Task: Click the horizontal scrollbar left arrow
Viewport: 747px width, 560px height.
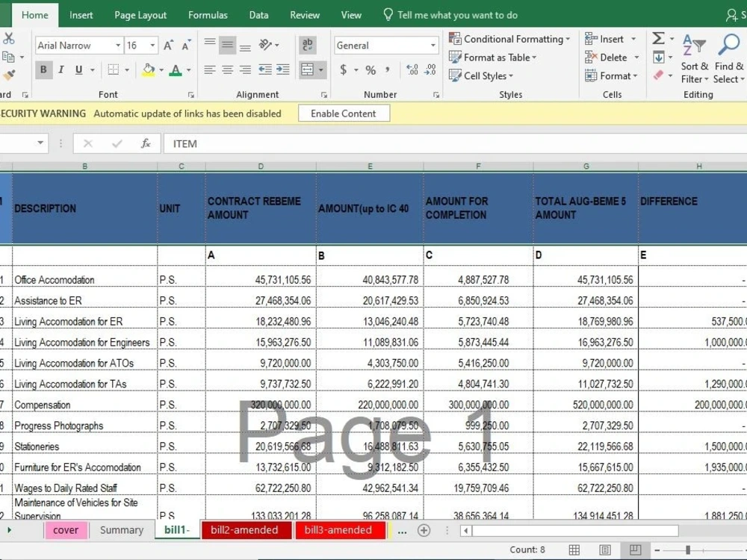Action: (466, 530)
